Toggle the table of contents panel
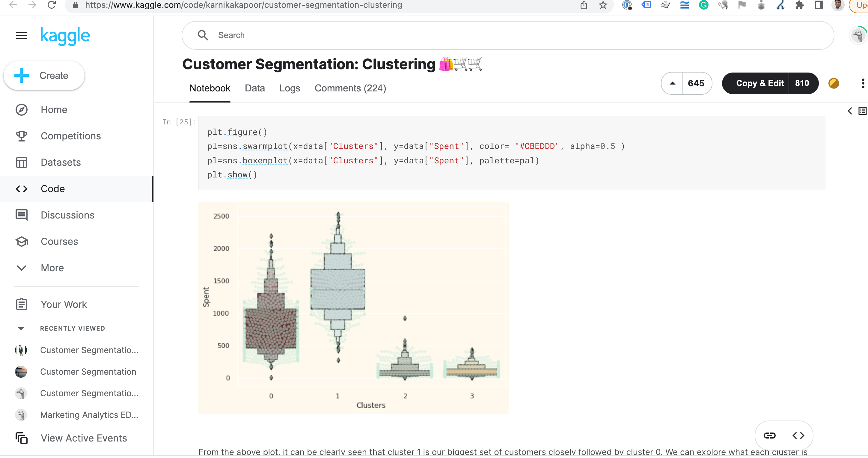This screenshot has height=458, width=868. [x=862, y=111]
